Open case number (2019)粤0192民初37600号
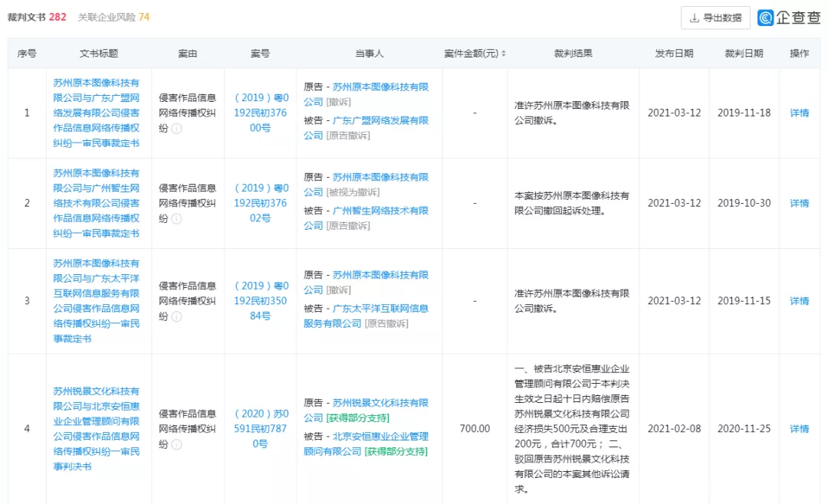 pyautogui.click(x=261, y=113)
